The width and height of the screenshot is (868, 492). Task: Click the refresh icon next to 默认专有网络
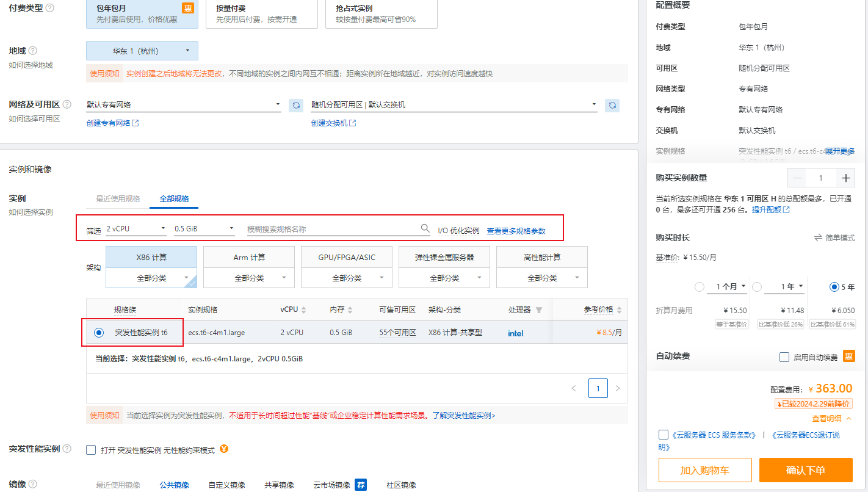tap(296, 105)
